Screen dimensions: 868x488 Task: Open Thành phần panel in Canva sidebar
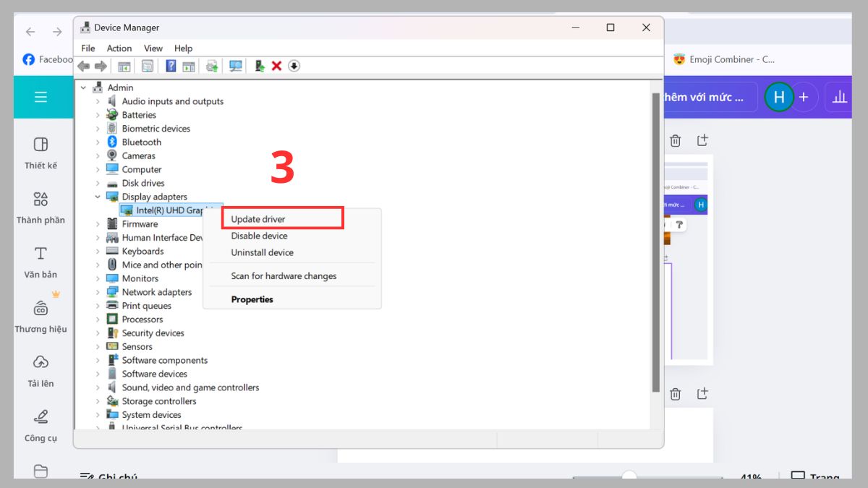pos(41,207)
